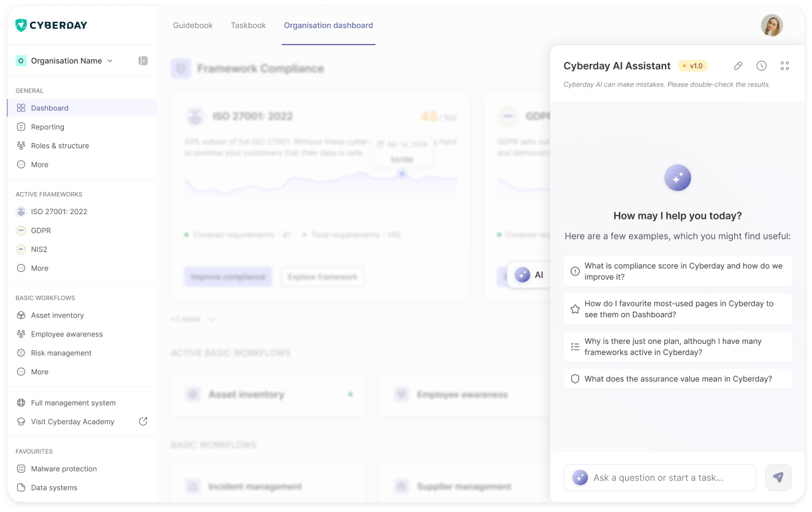Click the Roles & structure people icon
The image size is (812, 512).
pos(21,146)
